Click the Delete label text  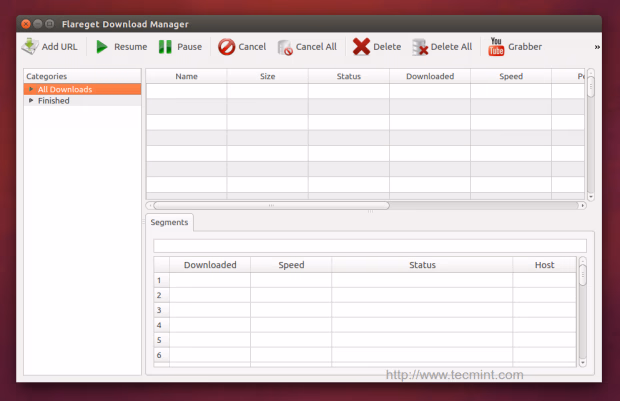tap(387, 47)
